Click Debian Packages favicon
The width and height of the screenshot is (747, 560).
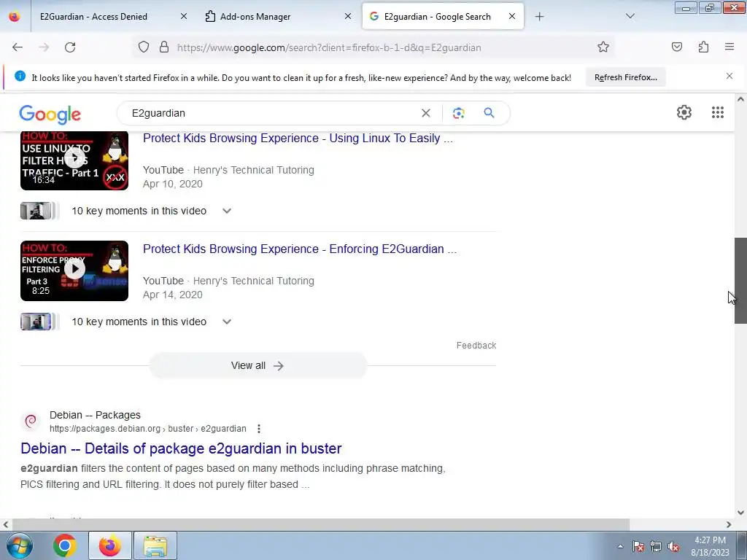tap(31, 421)
